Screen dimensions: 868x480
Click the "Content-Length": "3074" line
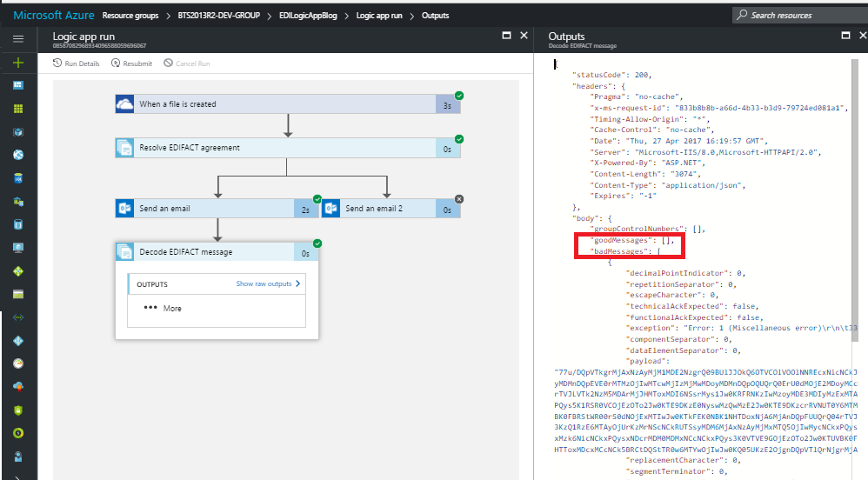point(645,174)
